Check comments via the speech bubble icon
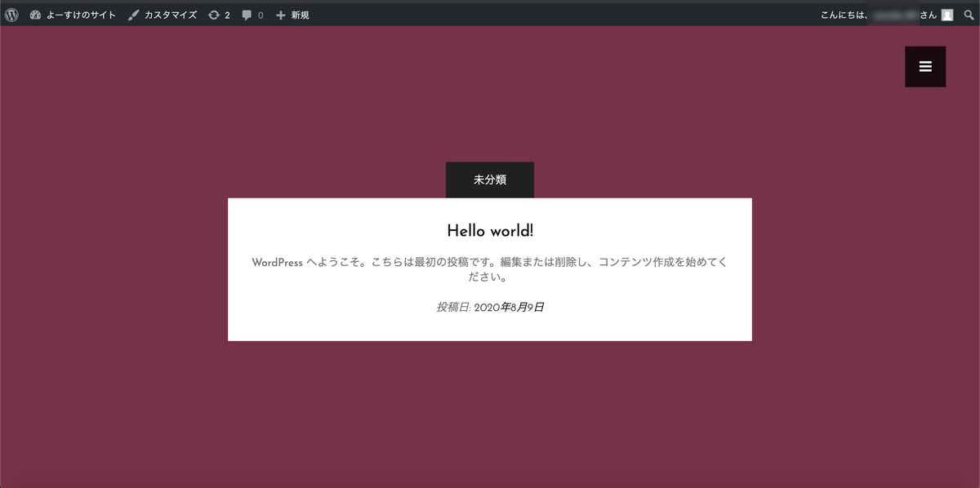Image resolution: width=980 pixels, height=488 pixels. point(246,14)
